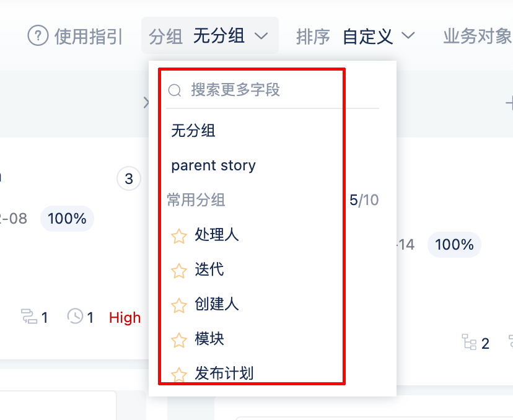
Task: Open the 业务对象 filter
Action: point(476,36)
